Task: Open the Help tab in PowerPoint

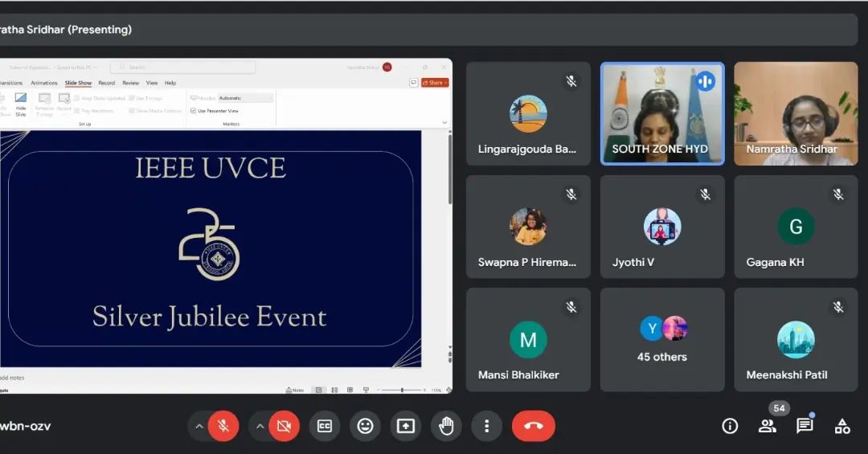Action: (x=170, y=83)
